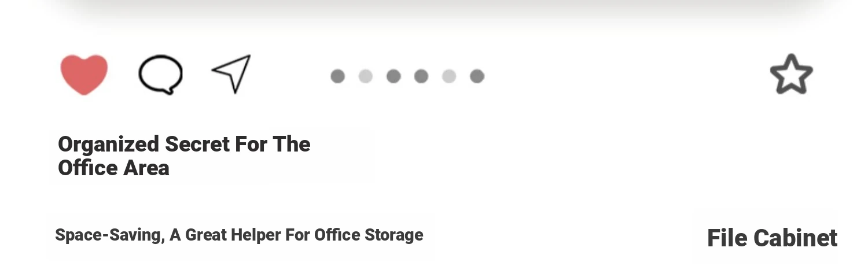Switch to fifth light-gray carousel dot
Screen dimensions: 868x277
point(449,76)
